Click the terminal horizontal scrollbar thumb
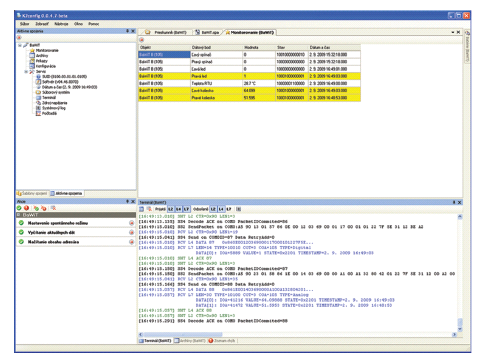The width and height of the screenshot is (480, 360). pyautogui.click(x=183, y=334)
